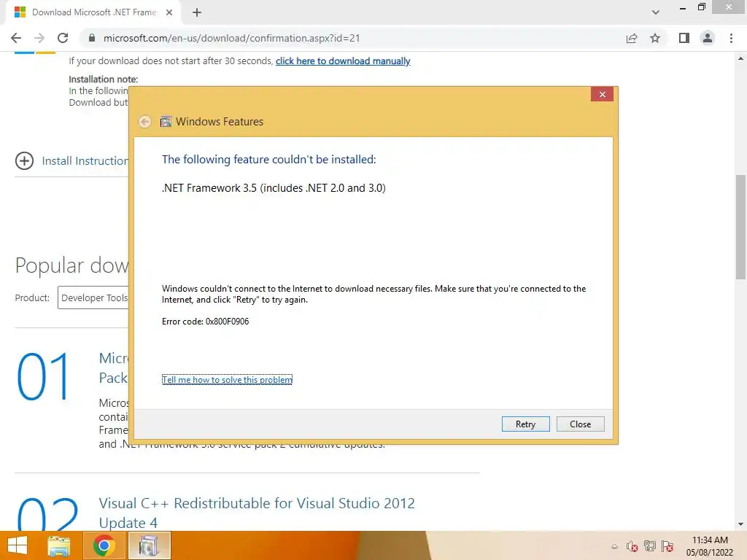Click the padlock site info icon
The height and width of the screenshot is (560, 747).
(x=92, y=38)
